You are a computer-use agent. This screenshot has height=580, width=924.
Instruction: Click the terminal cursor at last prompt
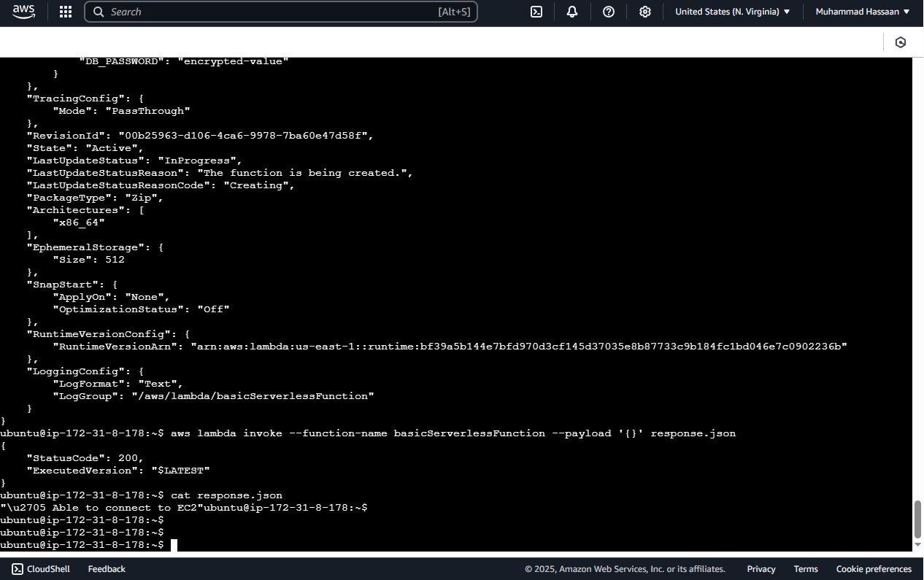[x=174, y=546]
